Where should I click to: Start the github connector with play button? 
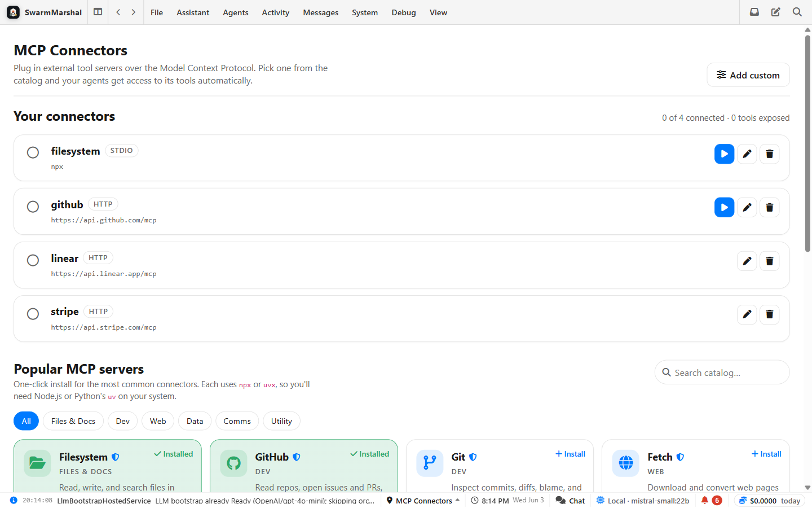[x=725, y=208]
